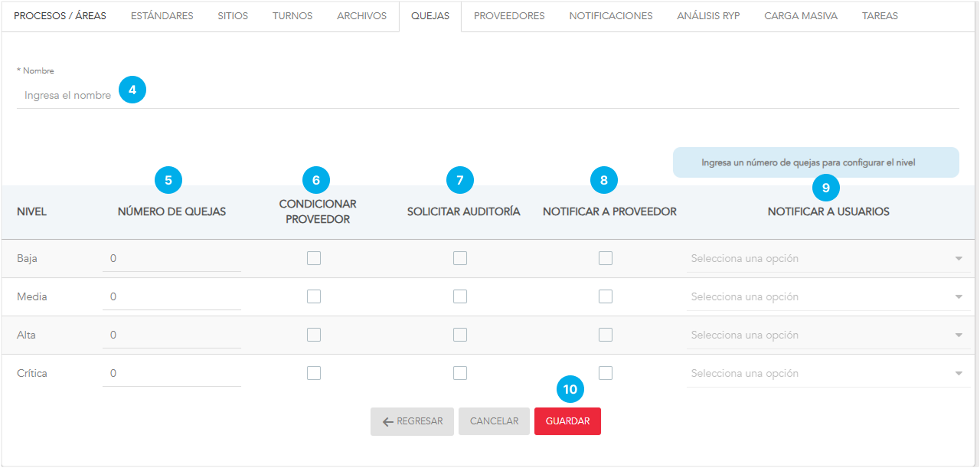Expand the user notification dropdown for Media
980x468 pixels.
click(827, 297)
